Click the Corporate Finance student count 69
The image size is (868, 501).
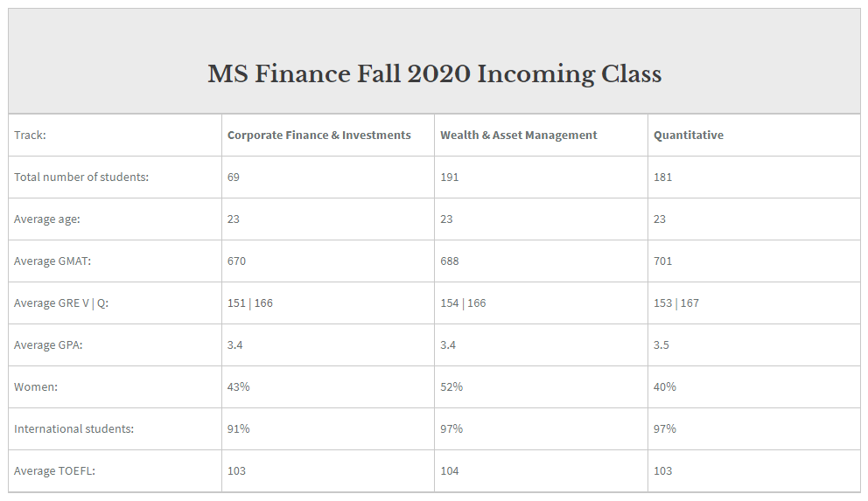(x=234, y=177)
